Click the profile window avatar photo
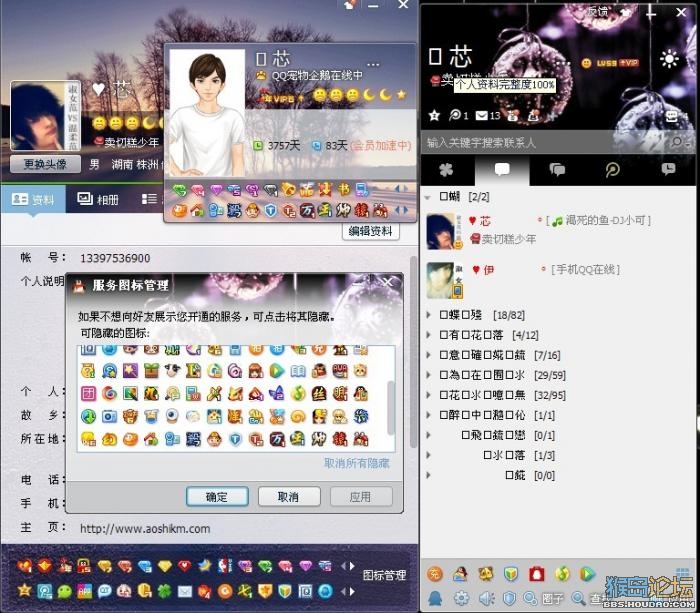This screenshot has width=700, height=613. [45, 116]
